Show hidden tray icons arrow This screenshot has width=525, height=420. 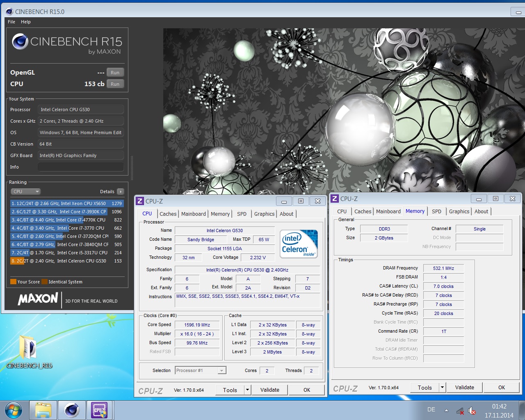pos(446,410)
